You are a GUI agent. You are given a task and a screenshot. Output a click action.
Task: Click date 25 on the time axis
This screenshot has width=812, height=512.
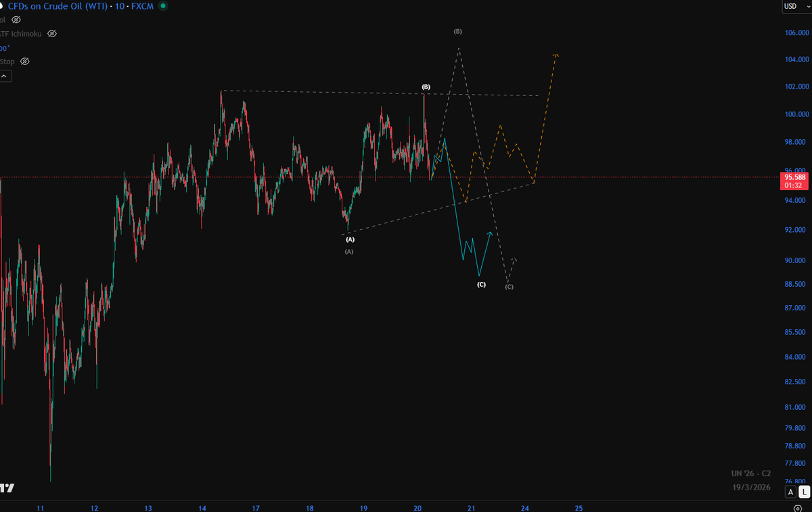(579, 508)
